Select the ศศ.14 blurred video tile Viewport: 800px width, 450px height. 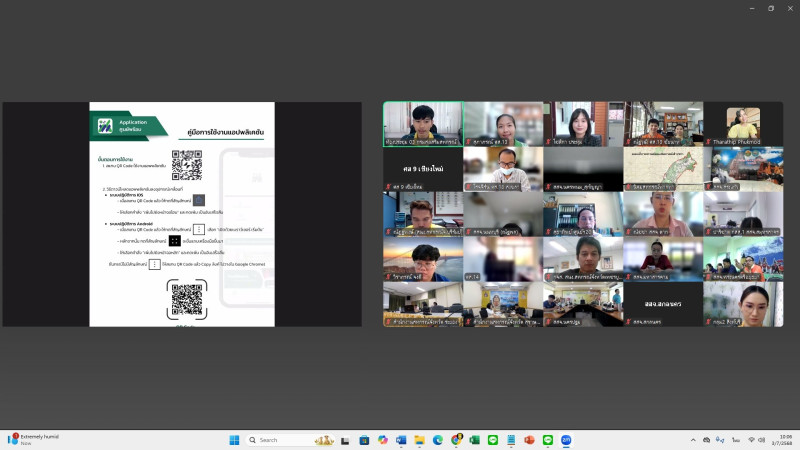503,259
